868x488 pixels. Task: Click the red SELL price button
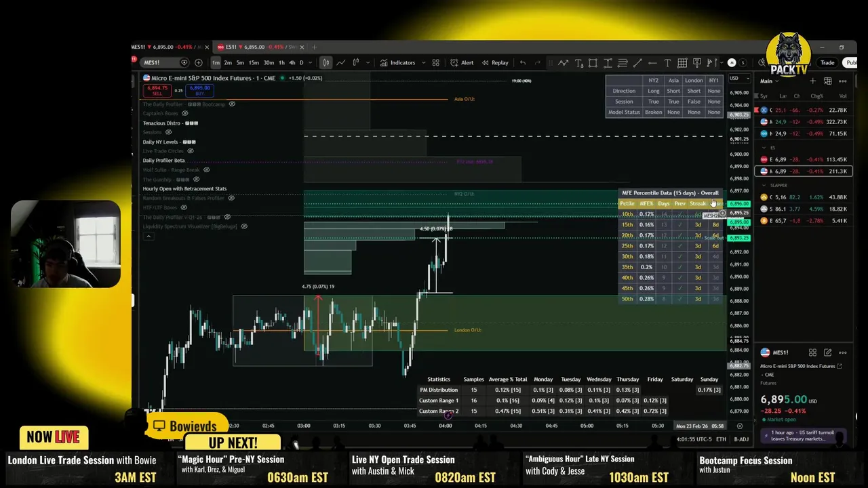[x=157, y=90]
